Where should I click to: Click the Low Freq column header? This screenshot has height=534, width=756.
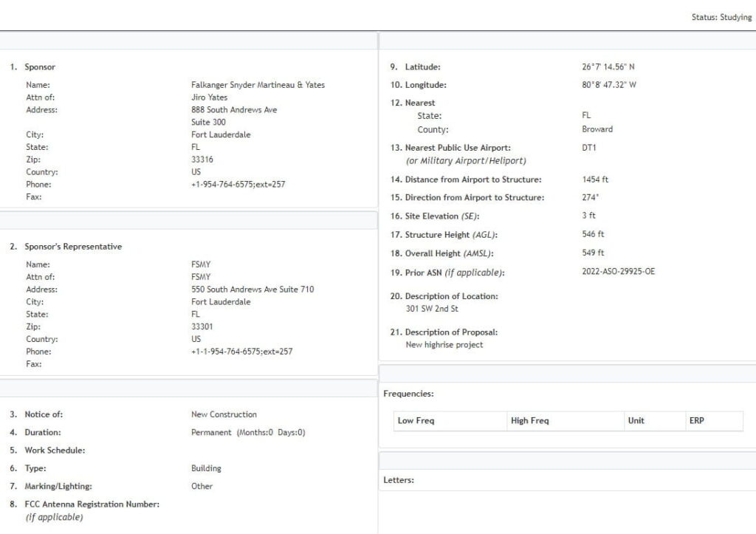point(416,421)
